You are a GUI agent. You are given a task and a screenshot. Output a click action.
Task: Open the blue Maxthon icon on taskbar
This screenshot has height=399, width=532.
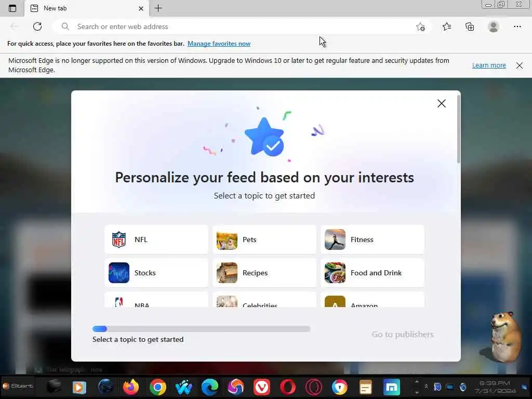[392, 387]
